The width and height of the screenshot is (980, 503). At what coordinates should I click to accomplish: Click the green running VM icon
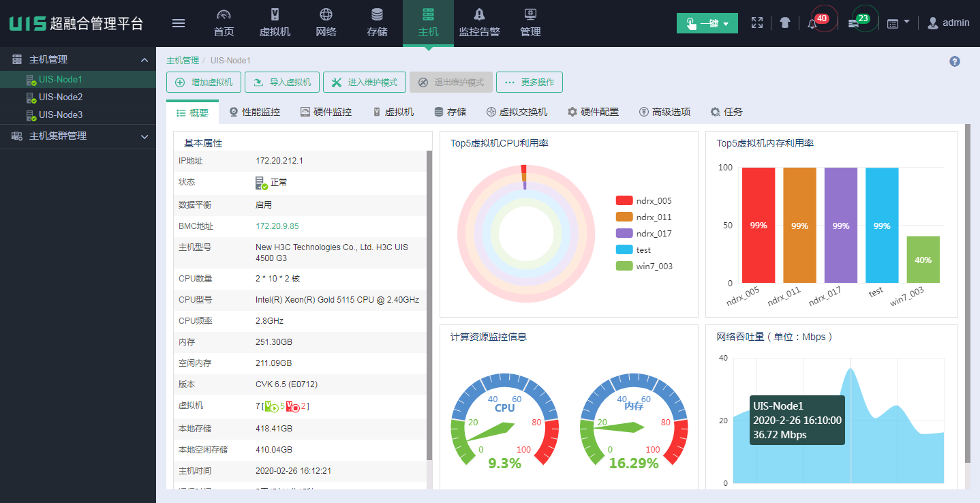pyautogui.click(x=272, y=407)
